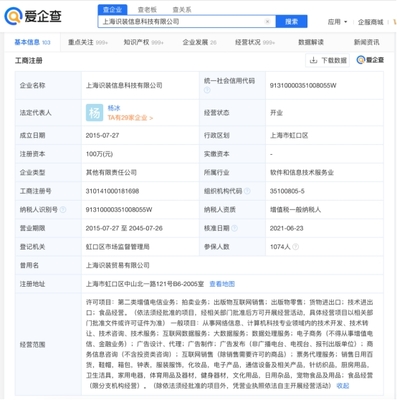Open the 基本信息 tab
This screenshot has width=397, height=400.
click(x=32, y=42)
